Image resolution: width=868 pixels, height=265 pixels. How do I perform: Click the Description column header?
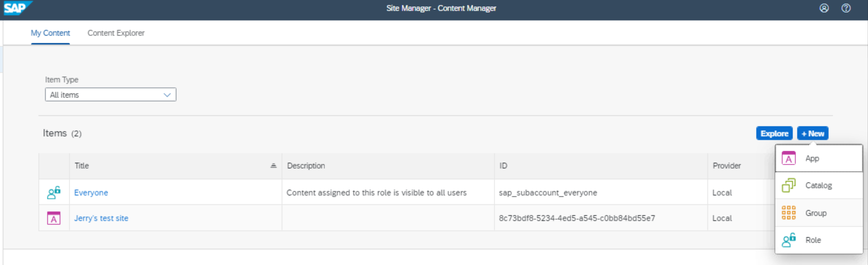point(306,166)
